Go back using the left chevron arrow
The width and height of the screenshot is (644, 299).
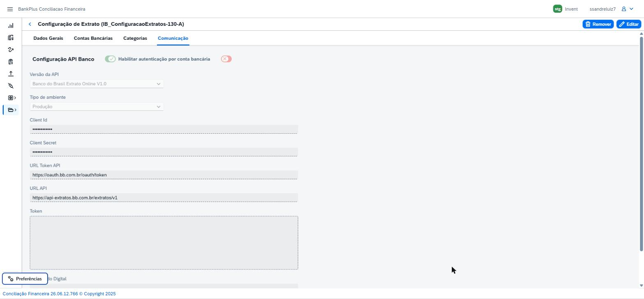click(x=30, y=24)
